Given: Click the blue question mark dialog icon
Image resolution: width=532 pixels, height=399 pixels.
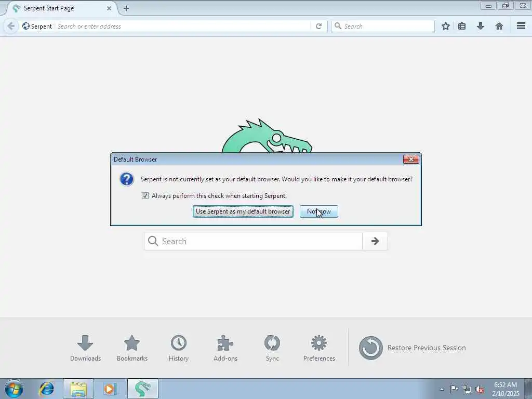Looking at the screenshot, I should point(127,179).
